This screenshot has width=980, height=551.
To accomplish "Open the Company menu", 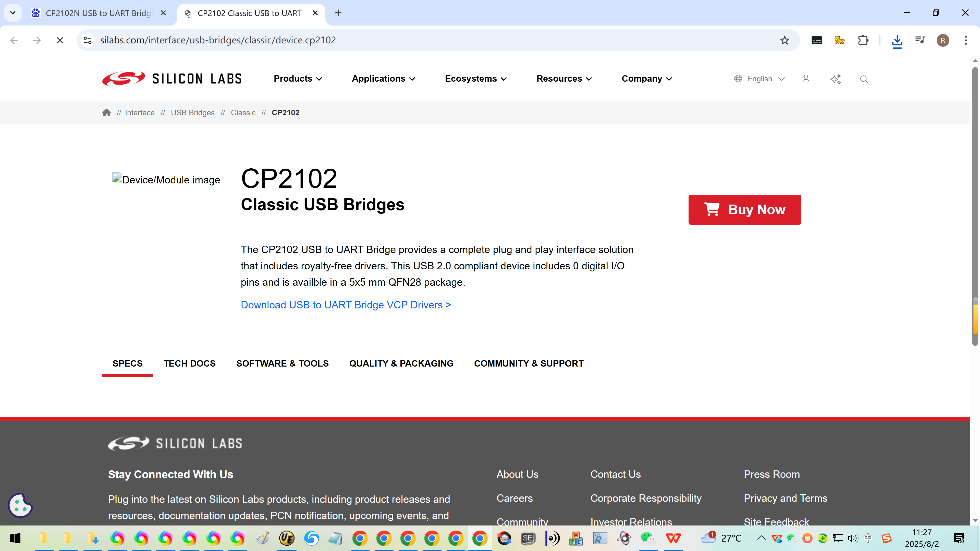I will (647, 79).
